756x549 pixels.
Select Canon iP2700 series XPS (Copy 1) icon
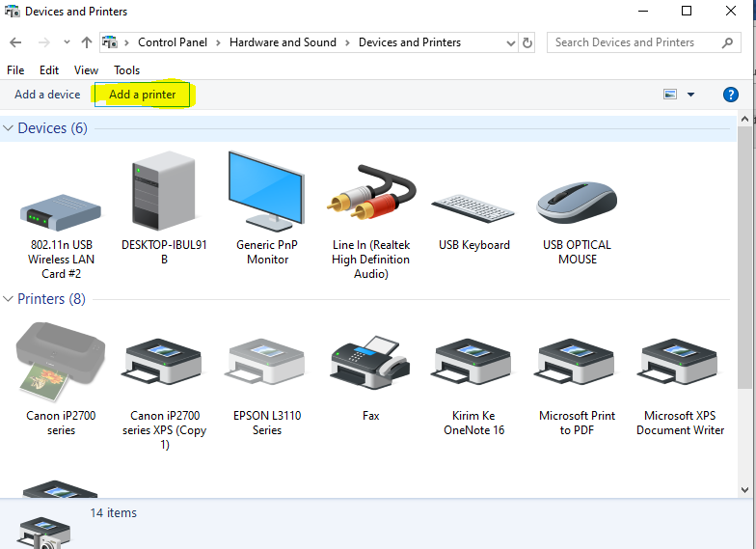click(164, 362)
